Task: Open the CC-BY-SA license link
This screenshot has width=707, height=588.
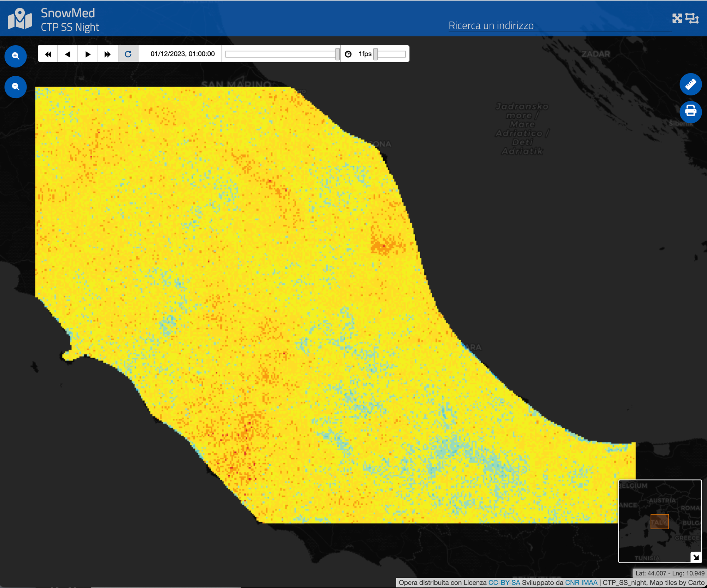Action: [504, 583]
